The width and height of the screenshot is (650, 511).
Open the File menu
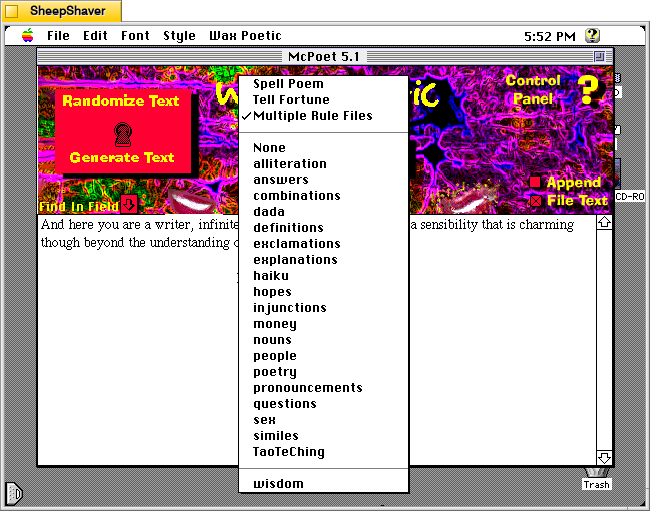tap(58, 36)
